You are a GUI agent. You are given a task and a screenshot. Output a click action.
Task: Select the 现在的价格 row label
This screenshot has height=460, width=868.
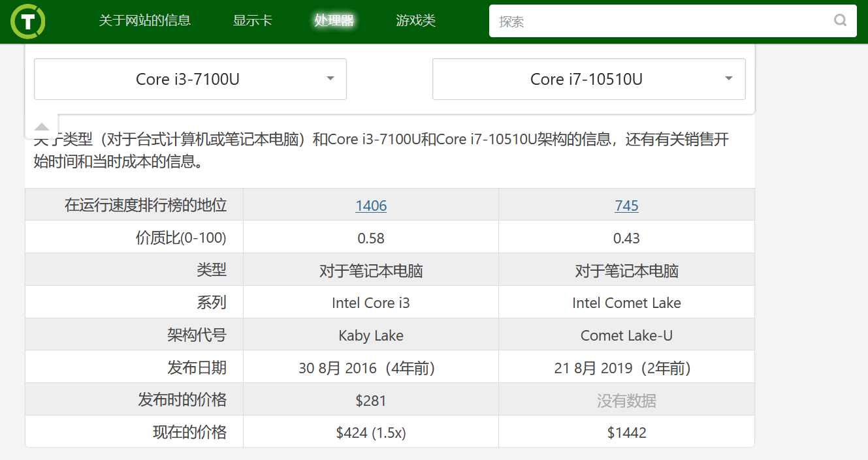[x=189, y=433]
